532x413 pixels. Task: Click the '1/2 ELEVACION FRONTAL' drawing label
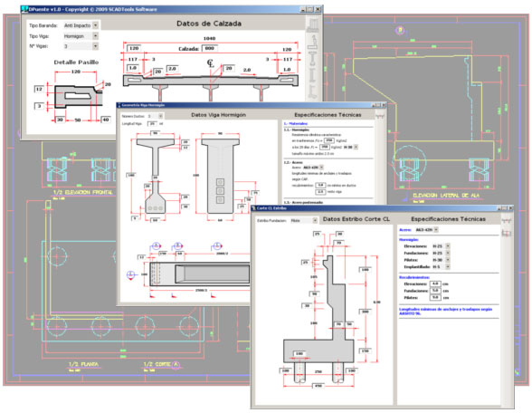pyautogui.click(x=83, y=192)
